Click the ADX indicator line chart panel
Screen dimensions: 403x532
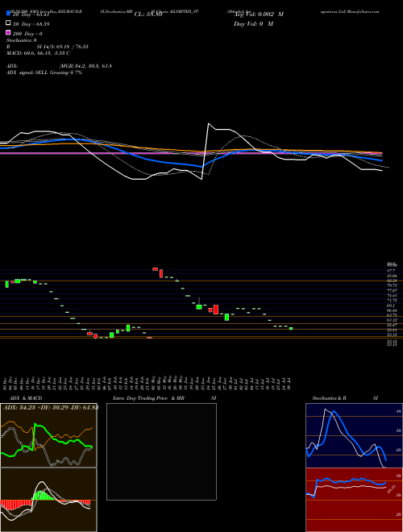pyautogui.click(x=48, y=435)
